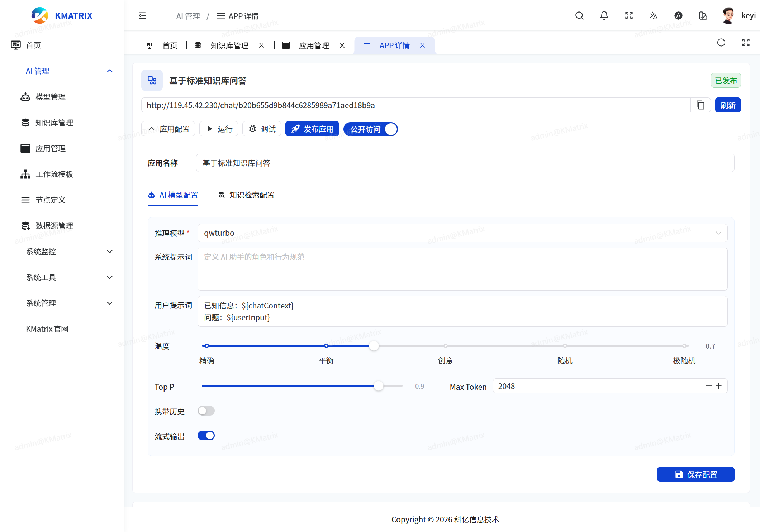Viewport: 760px width, 532px height.
Task: Open 模型管理 in the sidebar
Action: tap(50, 97)
